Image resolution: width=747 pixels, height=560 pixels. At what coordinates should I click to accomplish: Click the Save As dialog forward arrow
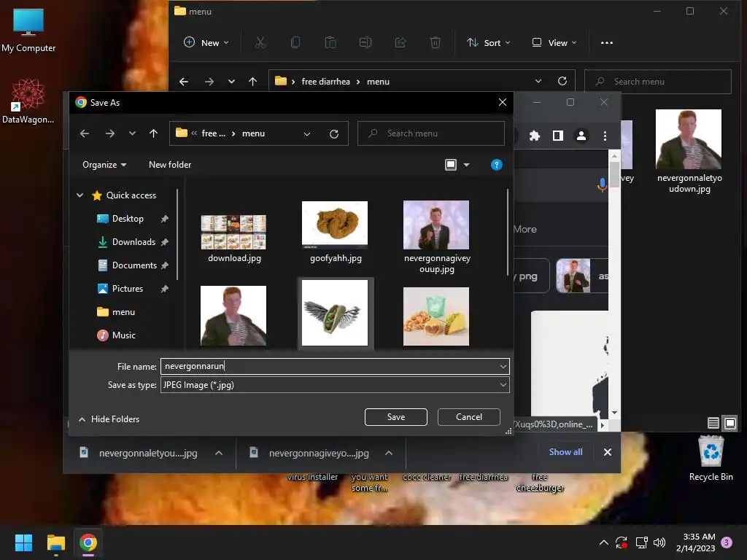tap(110, 134)
